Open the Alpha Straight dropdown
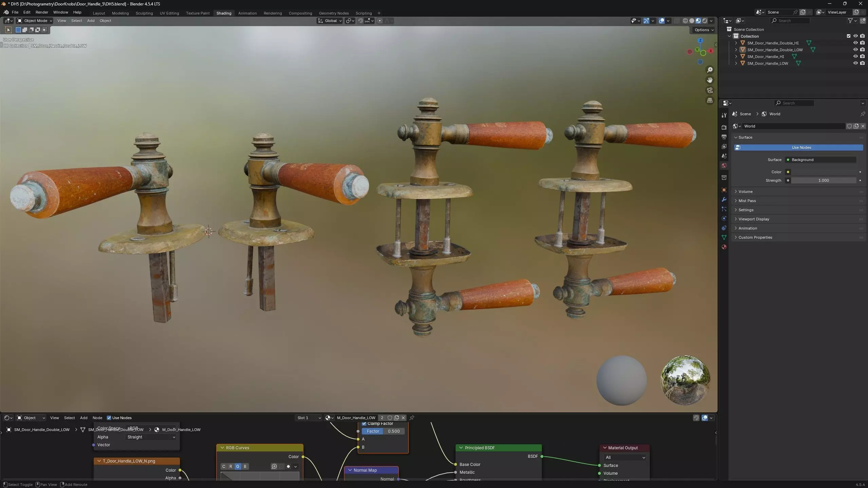Viewport: 868px width, 488px height. pyautogui.click(x=151, y=437)
